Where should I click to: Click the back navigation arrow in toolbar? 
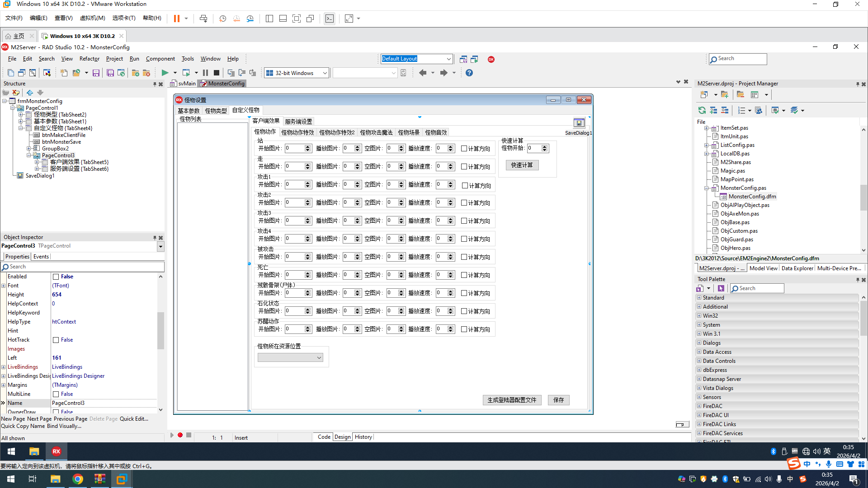(x=423, y=73)
